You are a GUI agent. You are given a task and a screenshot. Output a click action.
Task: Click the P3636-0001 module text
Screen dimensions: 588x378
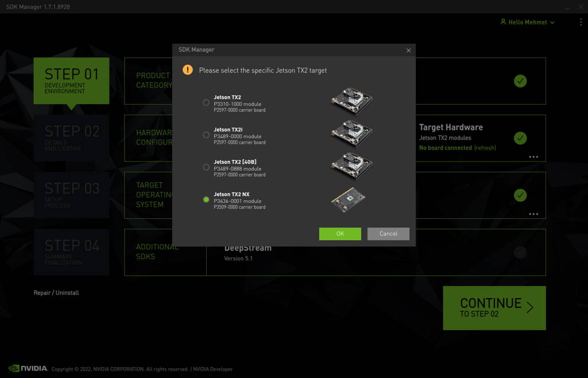pos(237,201)
